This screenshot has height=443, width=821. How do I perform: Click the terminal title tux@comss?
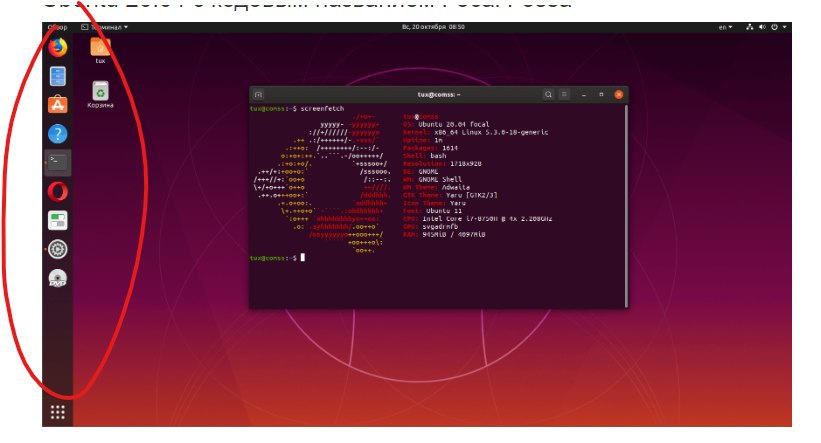click(439, 95)
